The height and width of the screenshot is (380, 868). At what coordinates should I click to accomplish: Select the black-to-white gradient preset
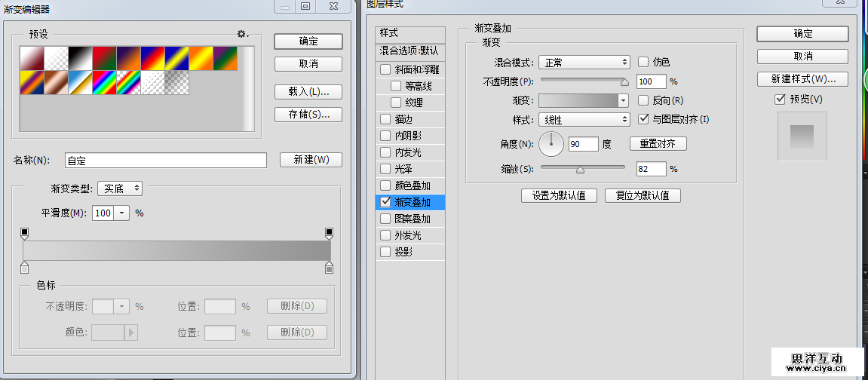click(80, 58)
